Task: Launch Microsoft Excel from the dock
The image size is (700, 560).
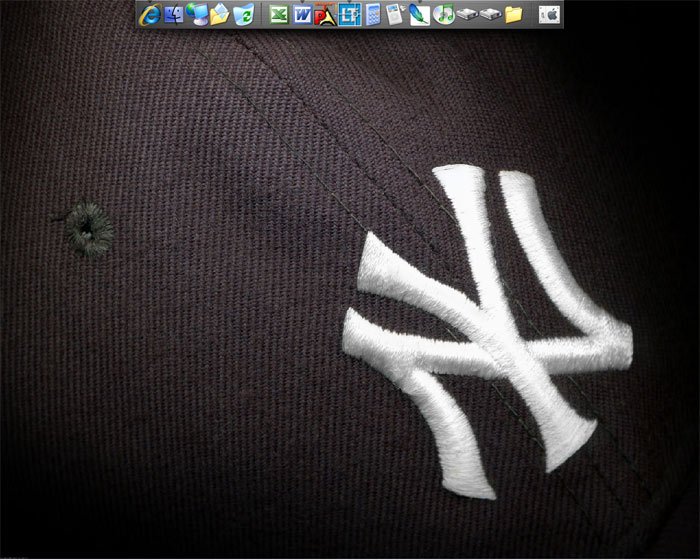Action: click(280, 14)
